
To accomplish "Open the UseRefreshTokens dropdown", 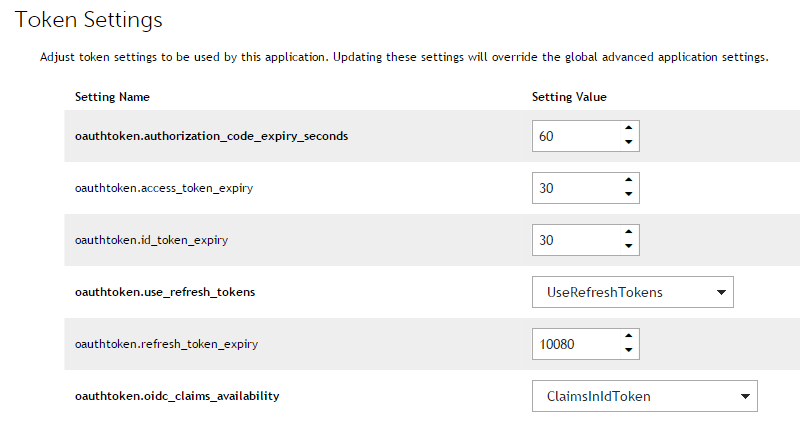I will tap(633, 292).
